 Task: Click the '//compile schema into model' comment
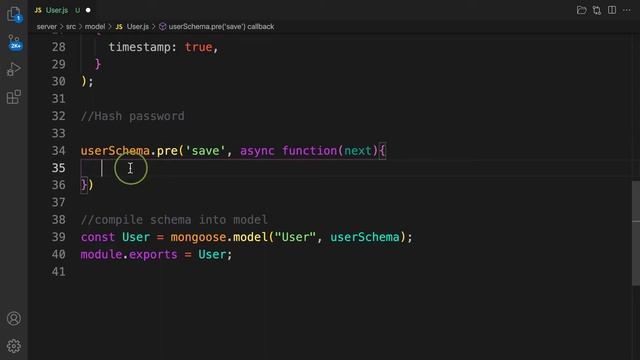pyautogui.click(x=174, y=220)
